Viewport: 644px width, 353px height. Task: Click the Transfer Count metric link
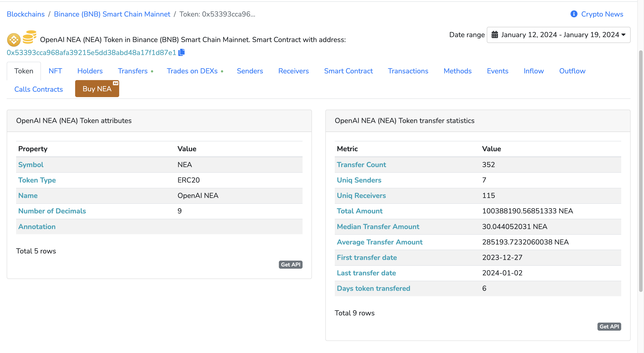361,165
